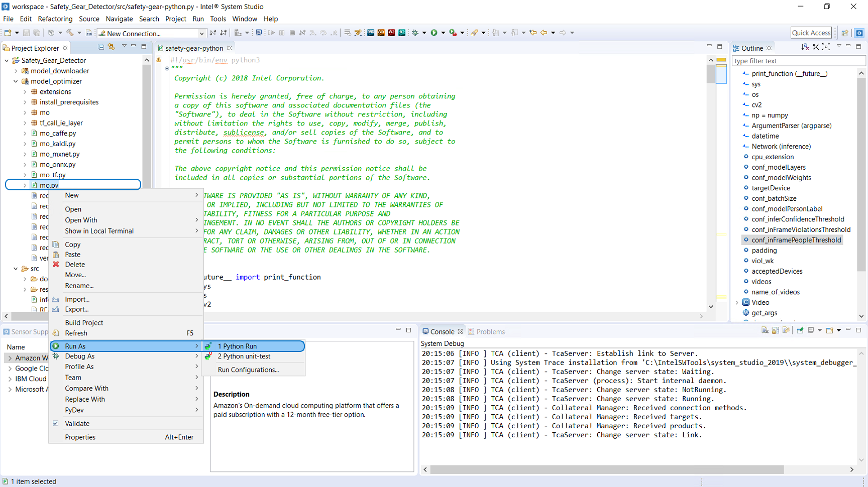Close the Outline view tab
868x487 pixels.
[x=769, y=48]
